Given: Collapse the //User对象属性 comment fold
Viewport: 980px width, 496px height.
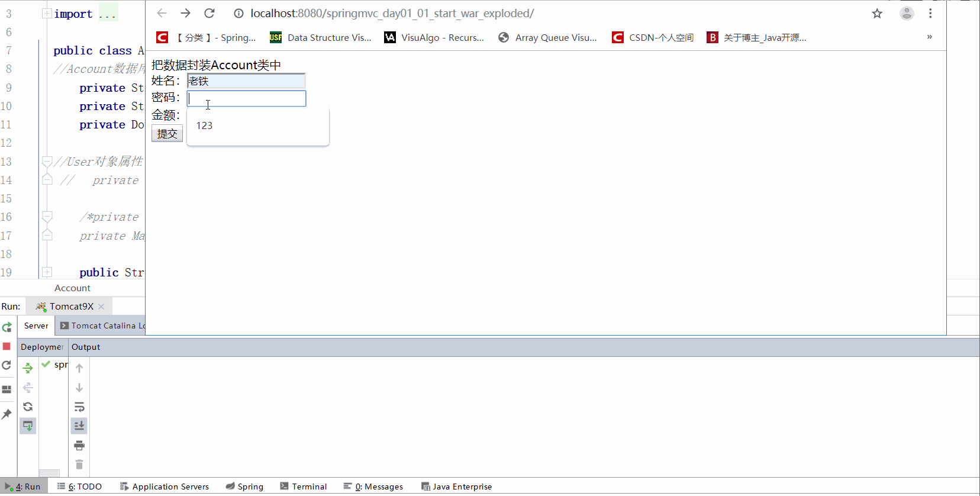Looking at the screenshot, I should pyautogui.click(x=47, y=161).
